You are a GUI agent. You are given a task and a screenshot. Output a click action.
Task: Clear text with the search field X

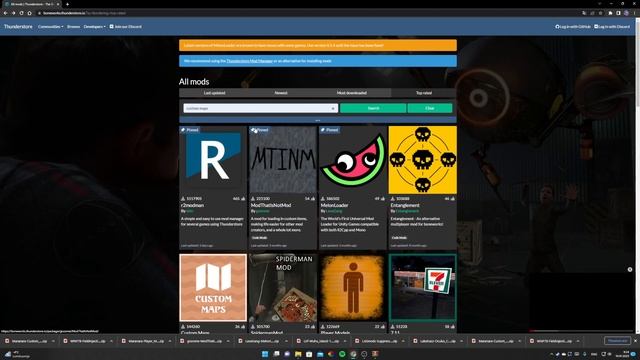pos(333,109)
